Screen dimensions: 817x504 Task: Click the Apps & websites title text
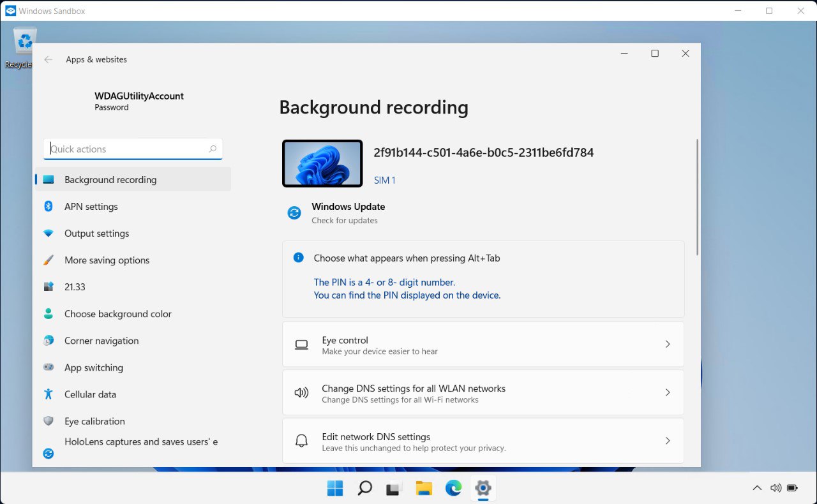point(96,59)
